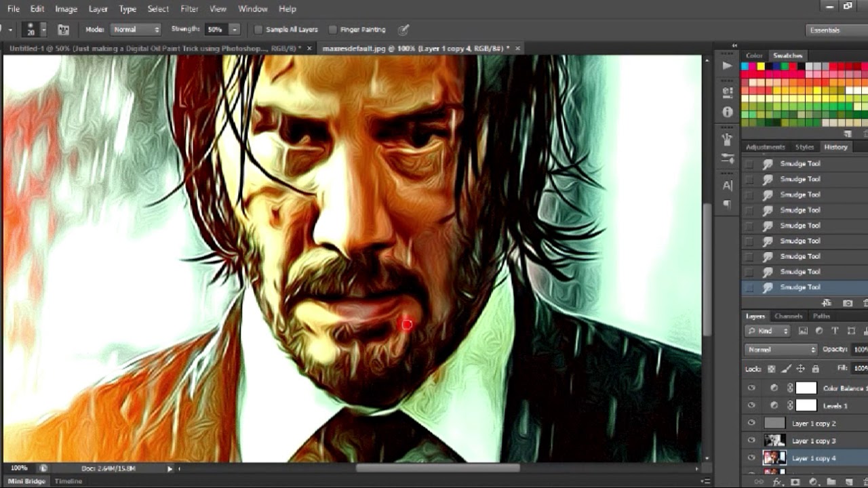The image size is (868, 488).
Task: Click the tablet pressure icon in the options bar
Action: click(x=403, y=30)
